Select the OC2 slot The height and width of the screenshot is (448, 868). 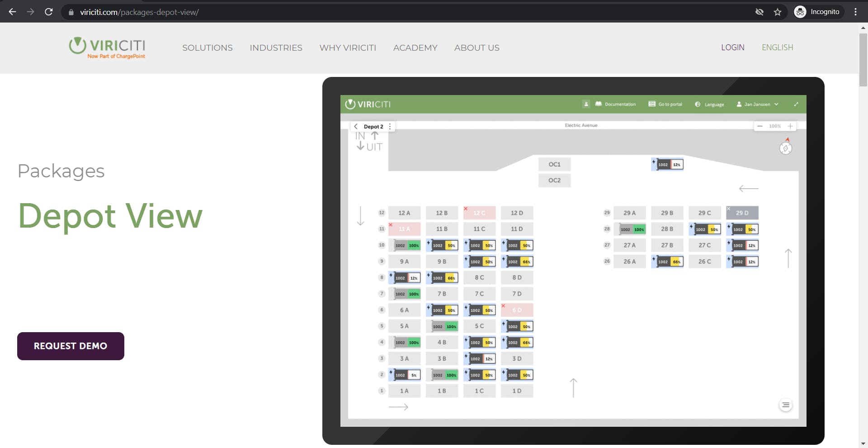[x=554, y=180]
